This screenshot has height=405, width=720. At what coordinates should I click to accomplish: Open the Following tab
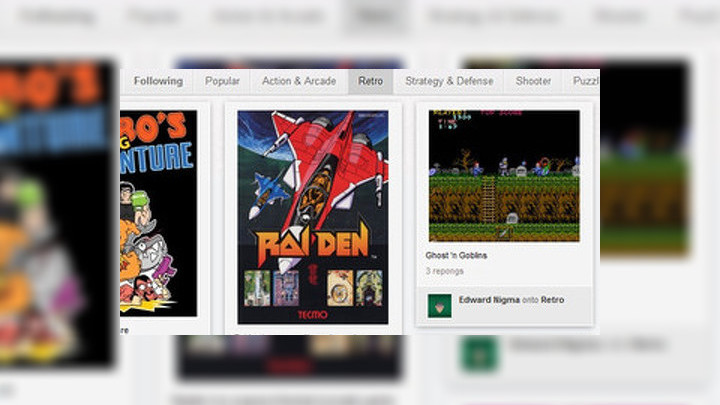158,81
